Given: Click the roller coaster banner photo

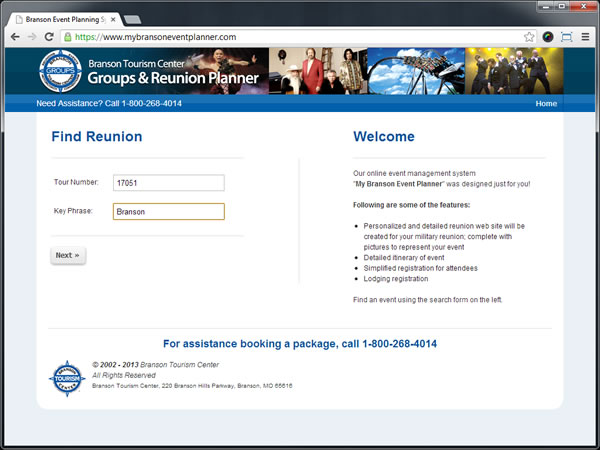Looking at the screenshot, I should coord(416,71).
